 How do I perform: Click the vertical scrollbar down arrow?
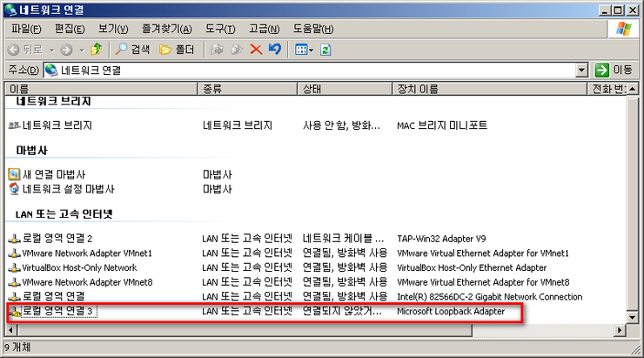coord(633,317)
